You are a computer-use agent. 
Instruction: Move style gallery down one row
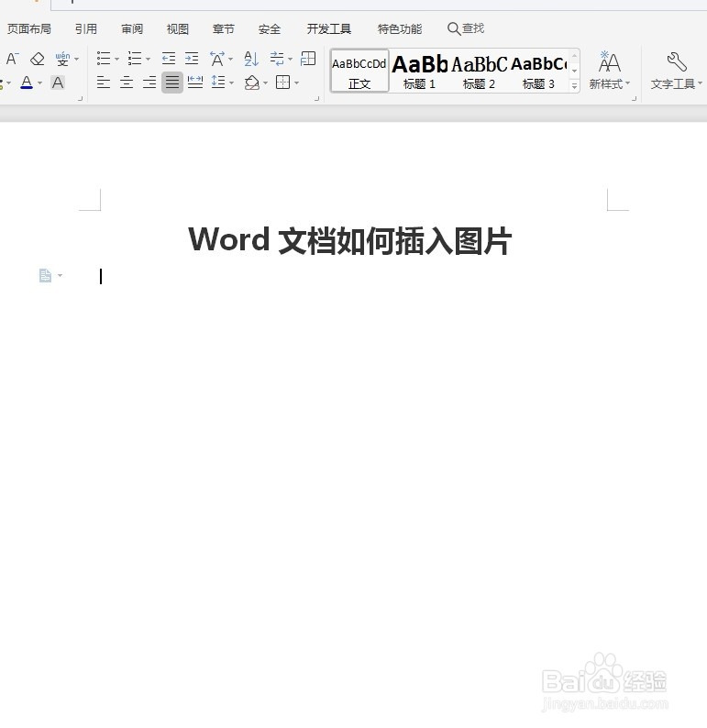(574, 71)
